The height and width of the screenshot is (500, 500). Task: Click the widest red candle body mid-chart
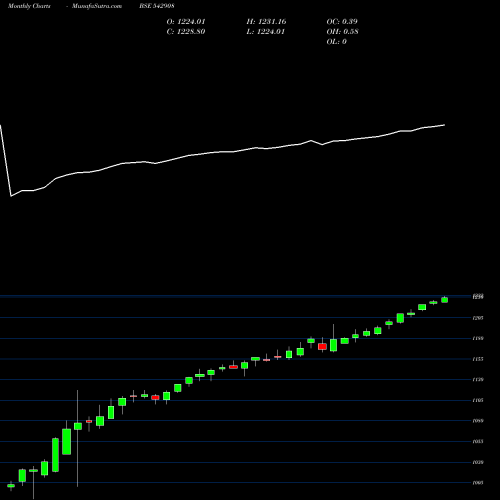pos(322,347)
